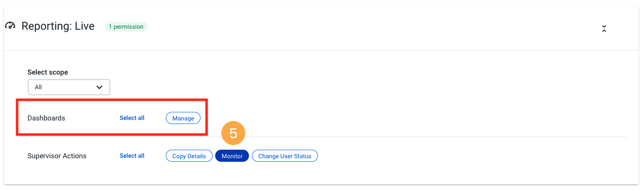The width and height of the screenshot is (644, 191).
Task: Click the Dashboards row label
Action: [46, 118]
